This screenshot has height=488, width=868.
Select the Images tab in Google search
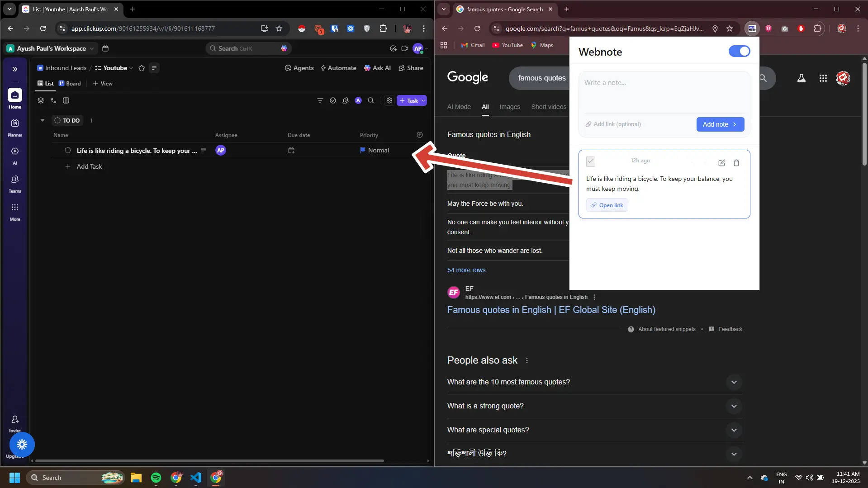click(x=509, y=107)
